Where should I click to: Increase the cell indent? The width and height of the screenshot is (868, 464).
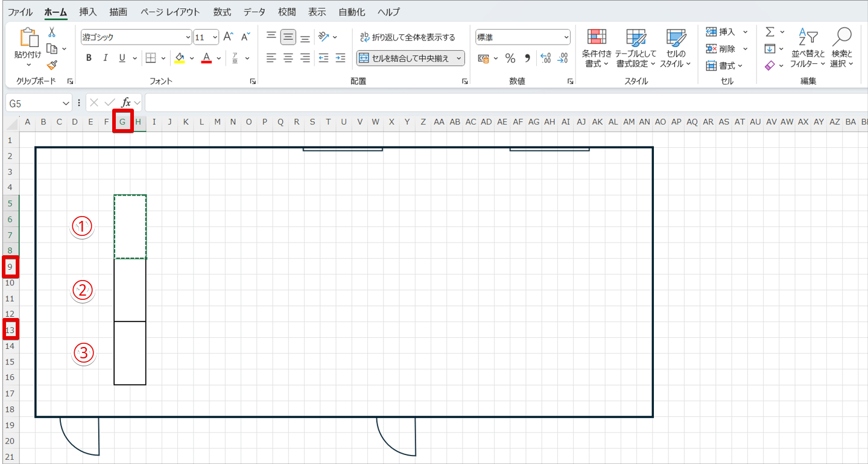click(341, 58)
